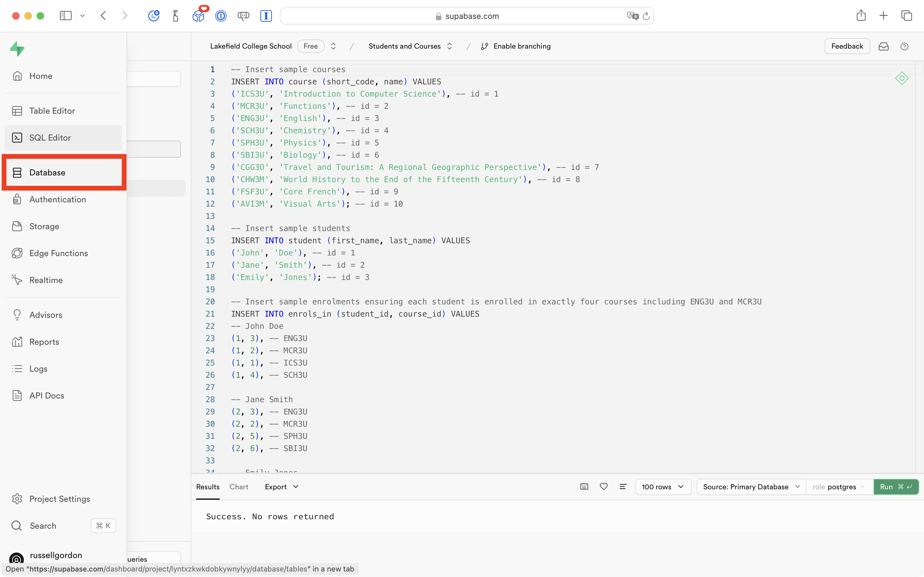Image resolution: width=924 pixels, height=577 pixels.
Task: Click the heart favorite query icon
Action: point(603,487)
